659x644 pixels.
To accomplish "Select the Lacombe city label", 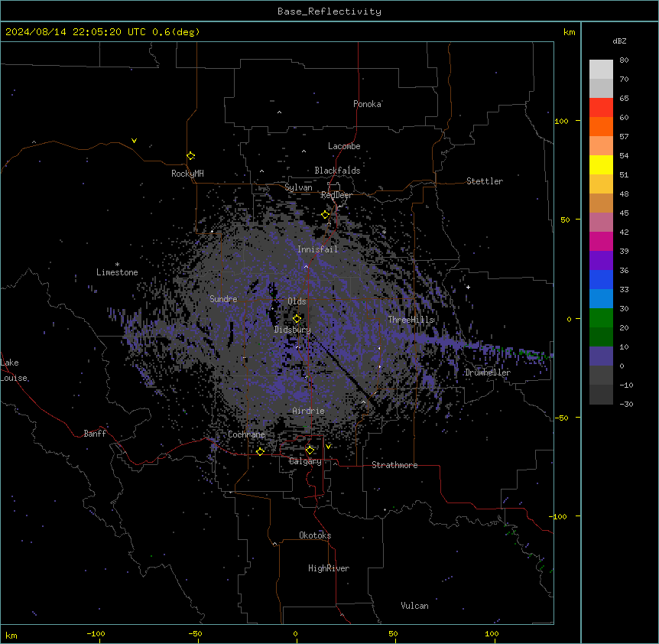I will pyautogui.click(x=344, y=146).
